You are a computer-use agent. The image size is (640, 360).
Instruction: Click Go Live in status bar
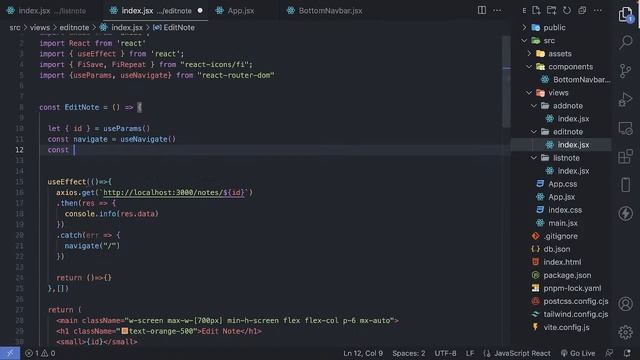coord(578,353)
